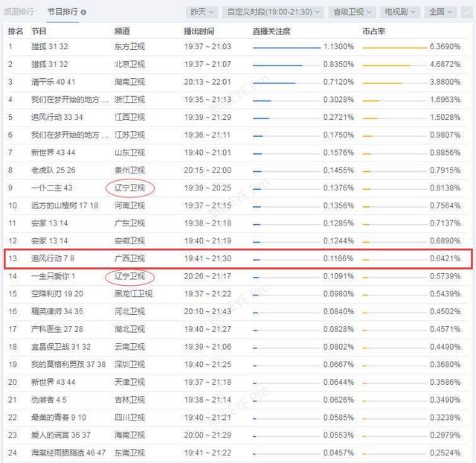Screen dimensions: 476x463
Task: Select 宜昌保卫战 31 32 program
Action: point(61,347)
